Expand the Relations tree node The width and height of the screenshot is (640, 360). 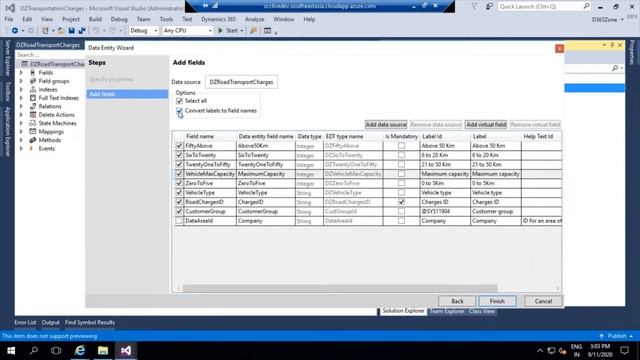(x=21, y=107)
